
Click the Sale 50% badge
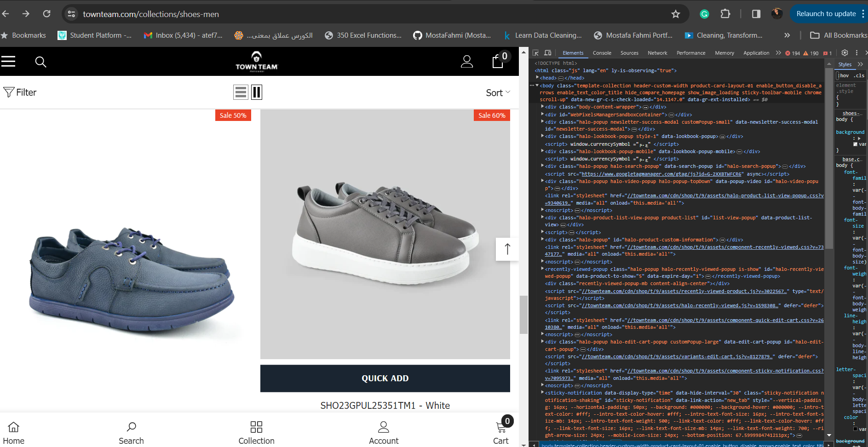(x=233, y=115)
